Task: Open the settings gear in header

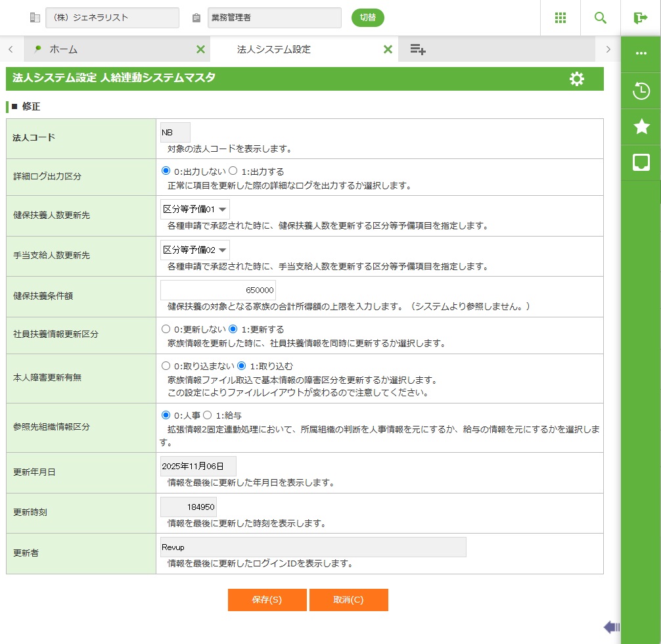Action: point(576,79)
